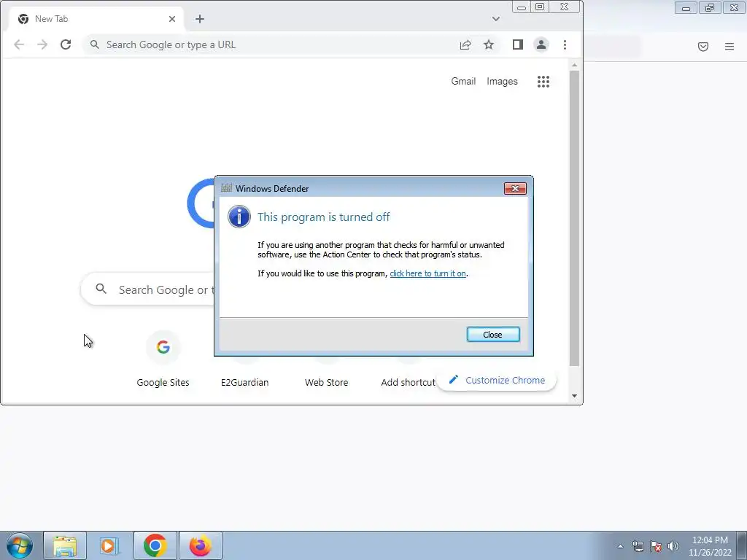
Task: Open Google Images link
Action: pos(502,82)
